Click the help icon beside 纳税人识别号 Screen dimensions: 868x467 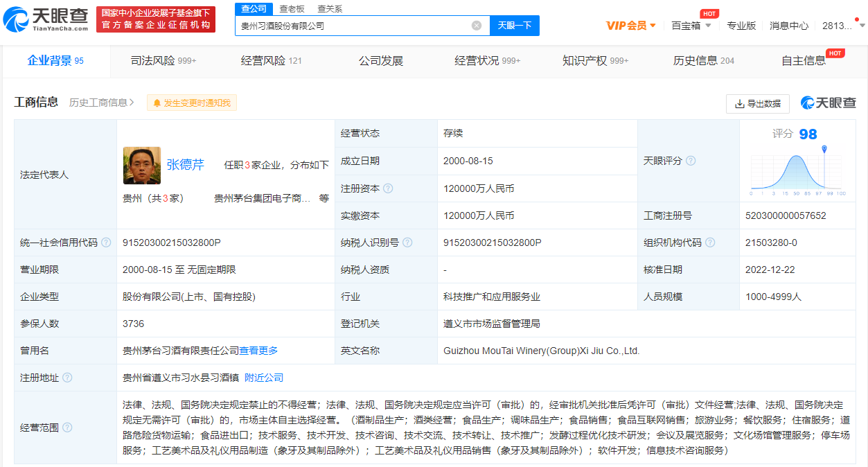[407, 243]
